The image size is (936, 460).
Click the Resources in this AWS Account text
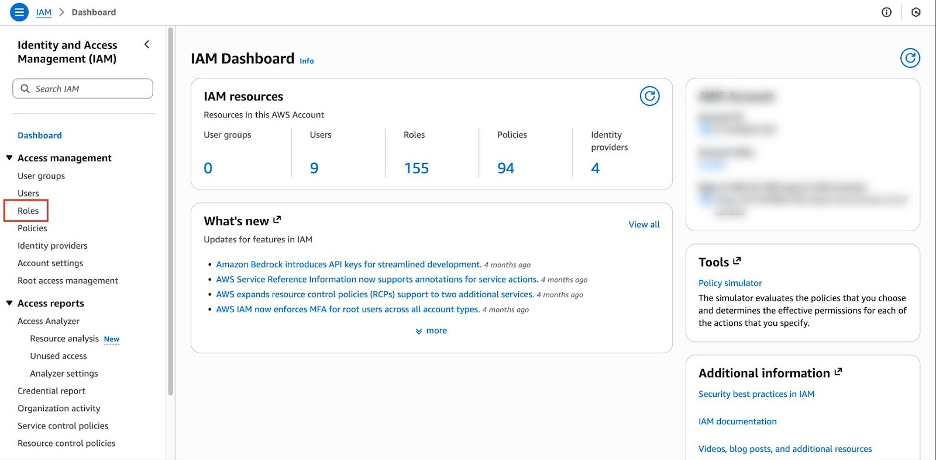click(x=264, y=115)
